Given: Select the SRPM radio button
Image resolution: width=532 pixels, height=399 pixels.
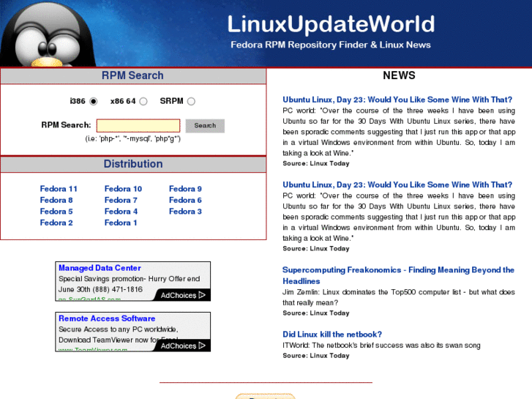Looking at the screenshot, I should pos(191,101).
